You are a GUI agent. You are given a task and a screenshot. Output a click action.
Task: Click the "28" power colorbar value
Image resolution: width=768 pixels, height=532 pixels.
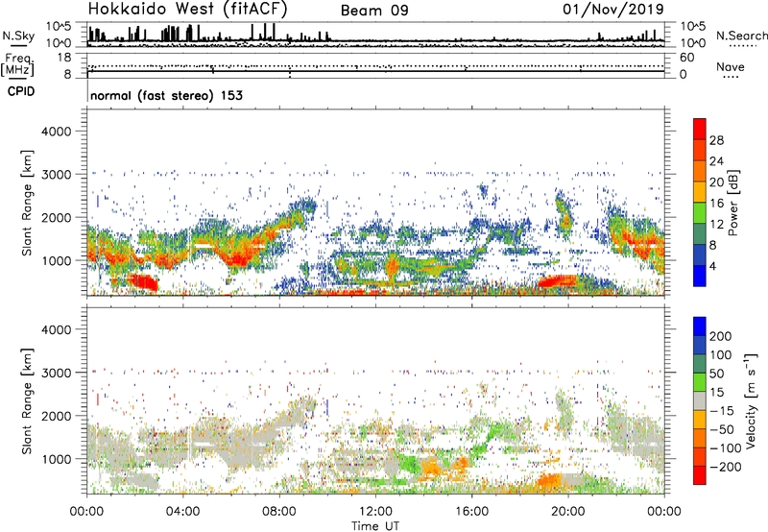[716, 140]
